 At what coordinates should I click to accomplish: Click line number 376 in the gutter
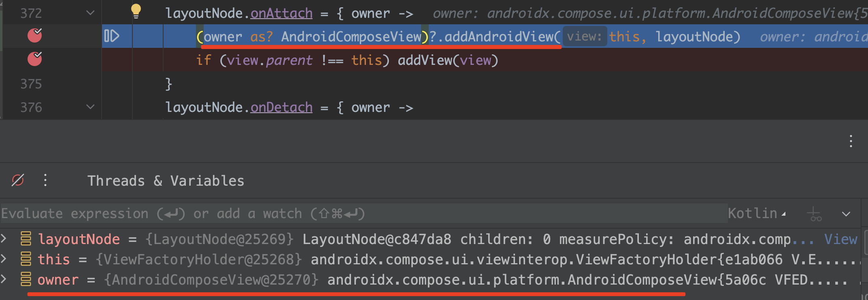coord(31,107)
